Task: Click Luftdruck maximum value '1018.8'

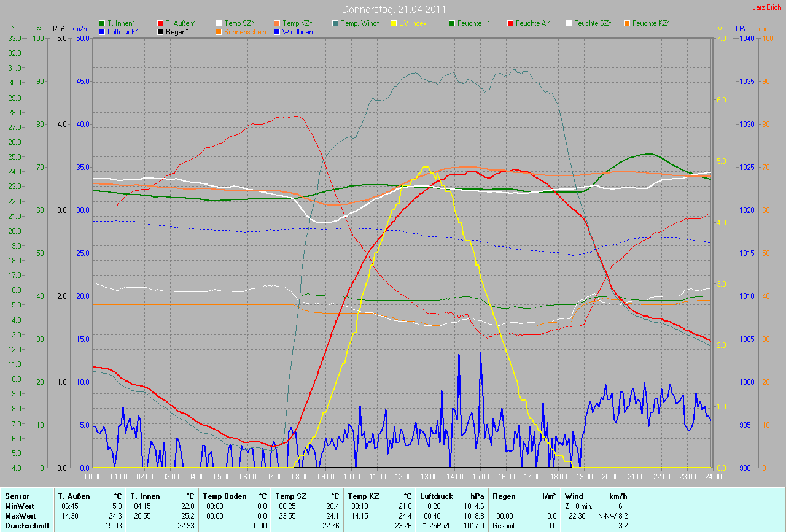Action: tap(473, 515)
